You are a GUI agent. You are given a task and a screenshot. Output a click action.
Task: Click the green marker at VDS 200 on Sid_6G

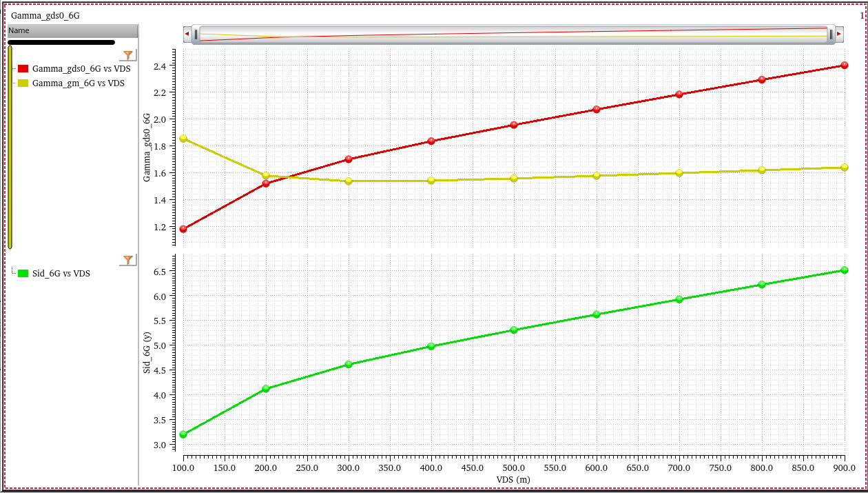[266, 389]
